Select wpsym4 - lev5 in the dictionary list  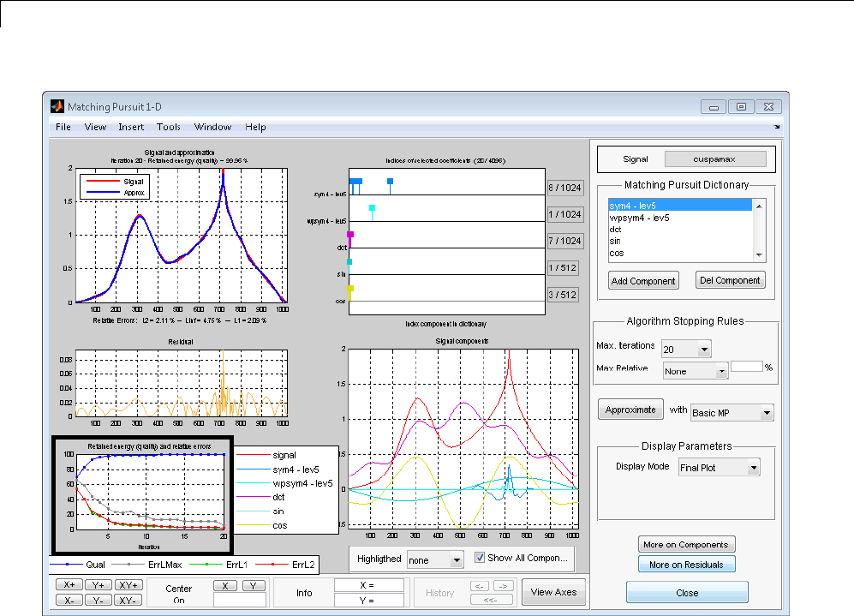639,218
